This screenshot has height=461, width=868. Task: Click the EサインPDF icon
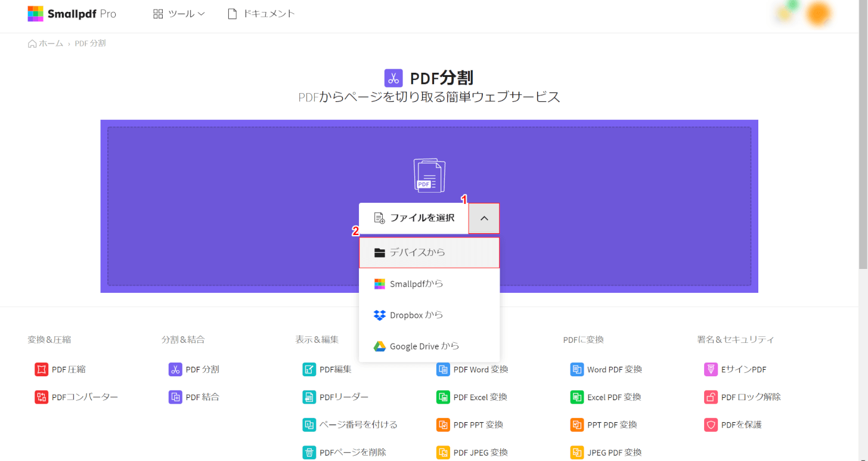[711, 369]
